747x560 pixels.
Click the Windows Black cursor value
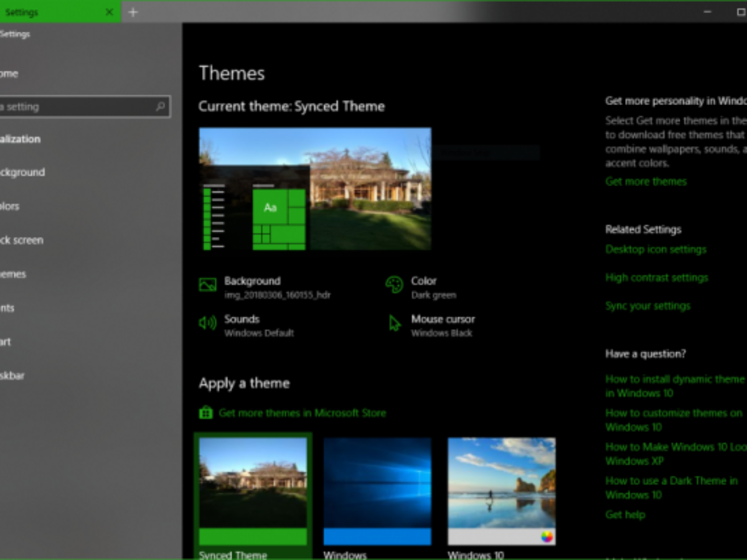click(441, 333)
